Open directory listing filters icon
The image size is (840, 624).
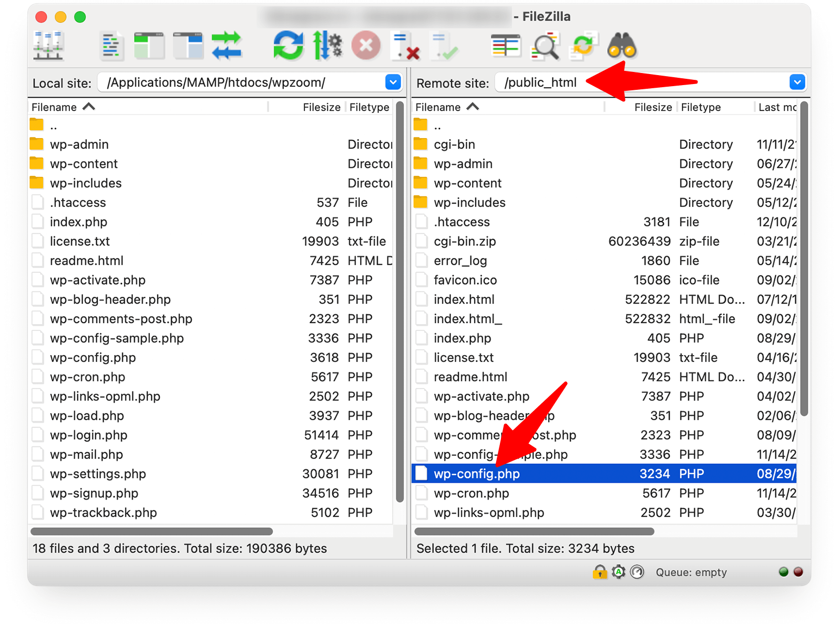(505, 46)
